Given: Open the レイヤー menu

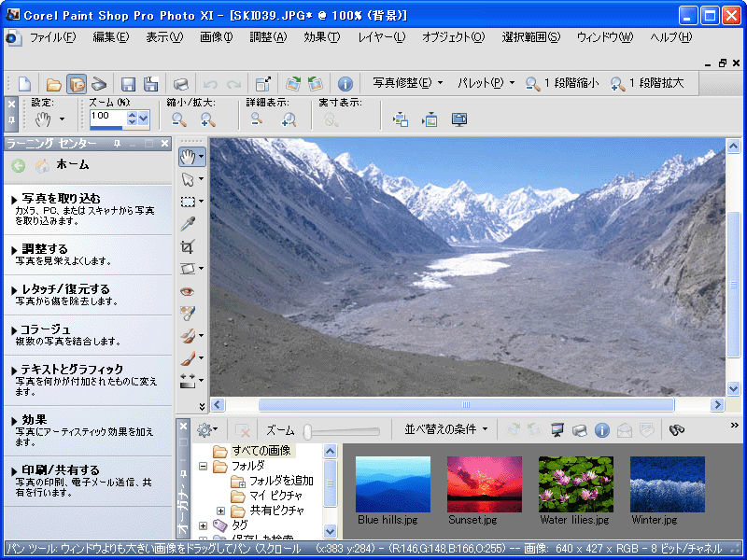Looking at the screenshot, I should (x=381, y=37).
